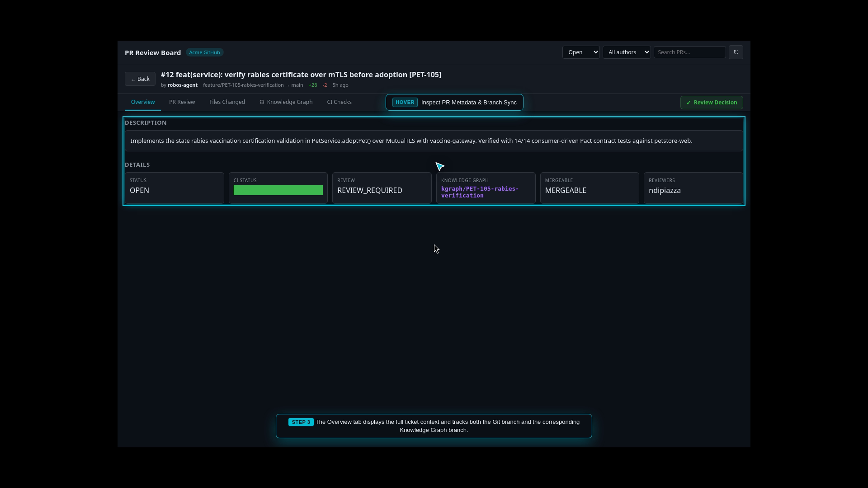Click the PR title heading #12

point(301,75)
